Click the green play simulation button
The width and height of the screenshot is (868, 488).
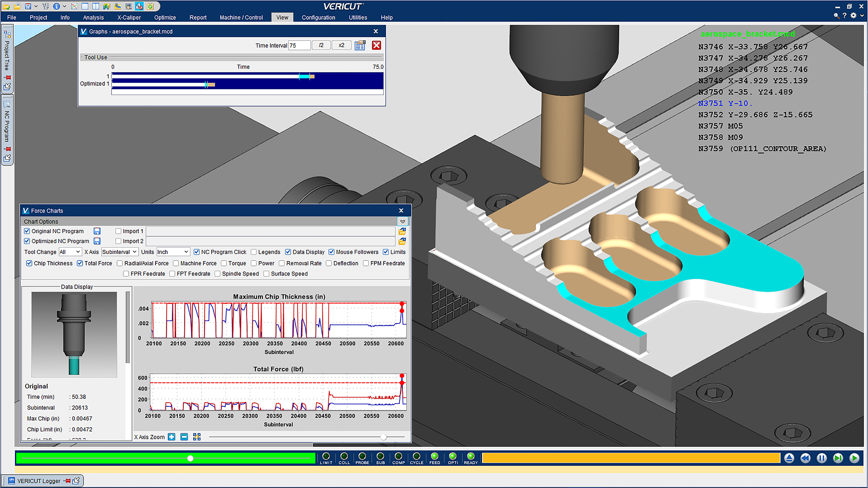[x=854, y=458]
